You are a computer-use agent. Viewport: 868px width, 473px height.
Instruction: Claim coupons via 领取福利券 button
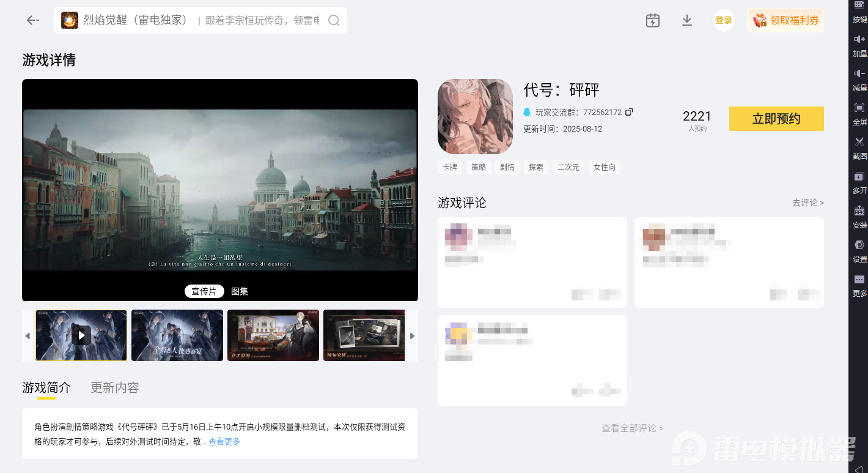pyautogui.click(x=785, y=20)
